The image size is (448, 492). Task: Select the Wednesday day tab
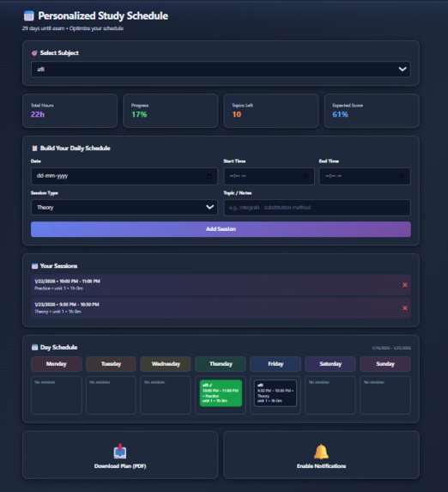coord(166,364)
